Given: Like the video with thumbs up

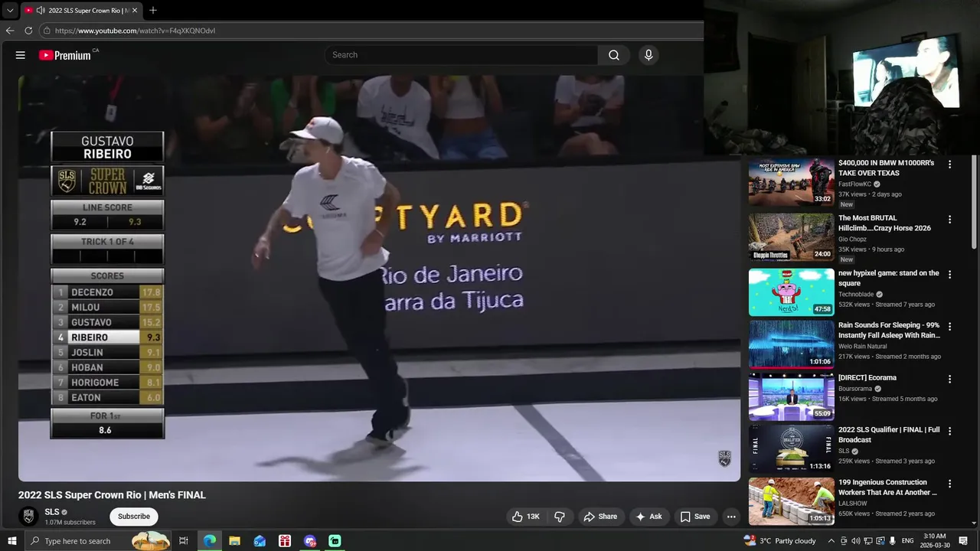Looking at the screenshot, I should coord(526,517).
